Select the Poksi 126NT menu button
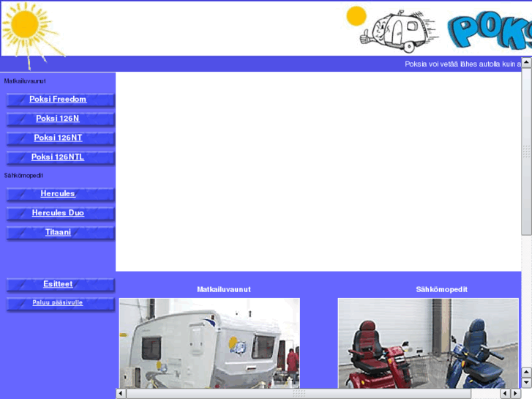 (x=58, y=138)
